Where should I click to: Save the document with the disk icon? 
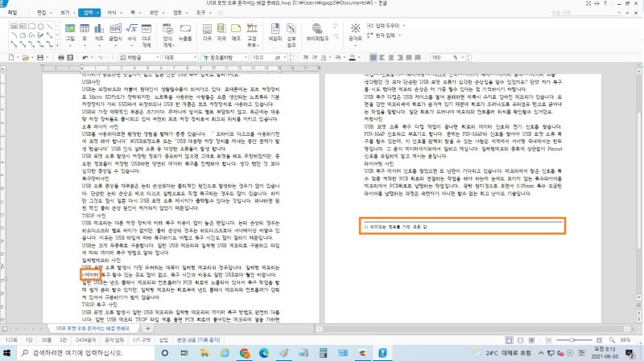40,57
